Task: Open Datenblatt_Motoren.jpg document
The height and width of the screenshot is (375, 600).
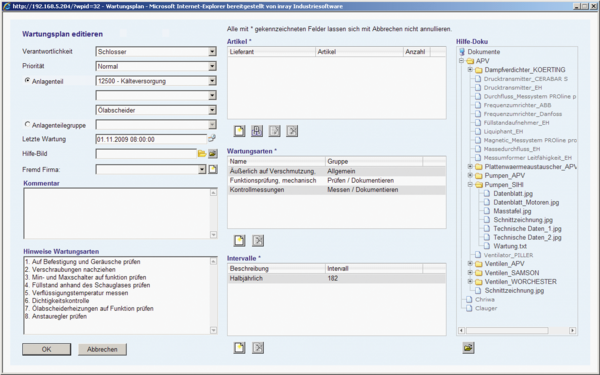Action: (526, 202)
